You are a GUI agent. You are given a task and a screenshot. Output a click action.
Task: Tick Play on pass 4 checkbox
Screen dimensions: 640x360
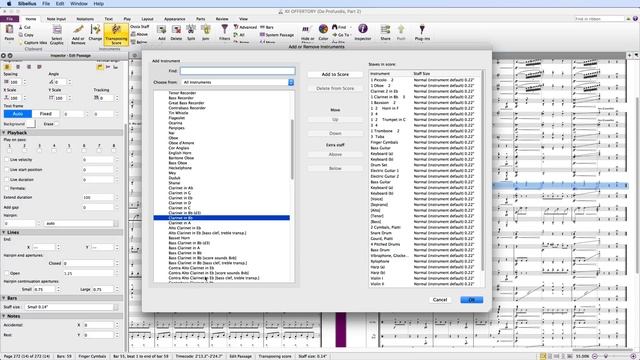click(x=54, y=150)
